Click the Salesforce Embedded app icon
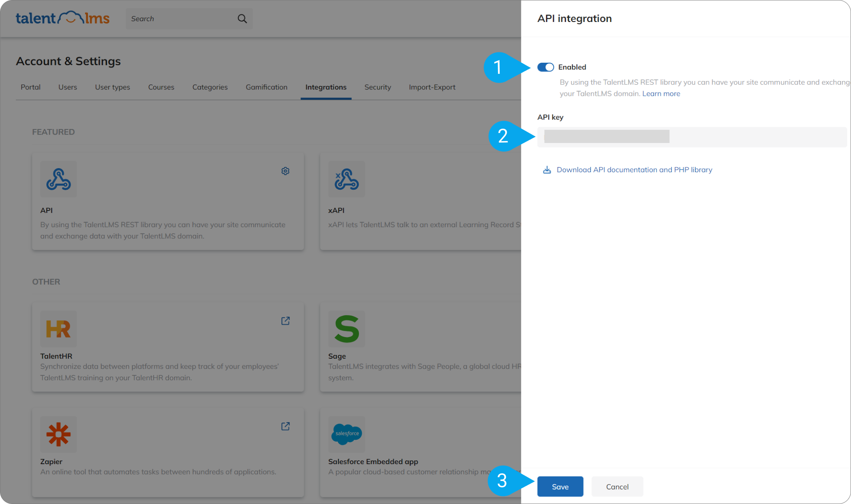Screen dimensions: 851x504 point(346,435)
